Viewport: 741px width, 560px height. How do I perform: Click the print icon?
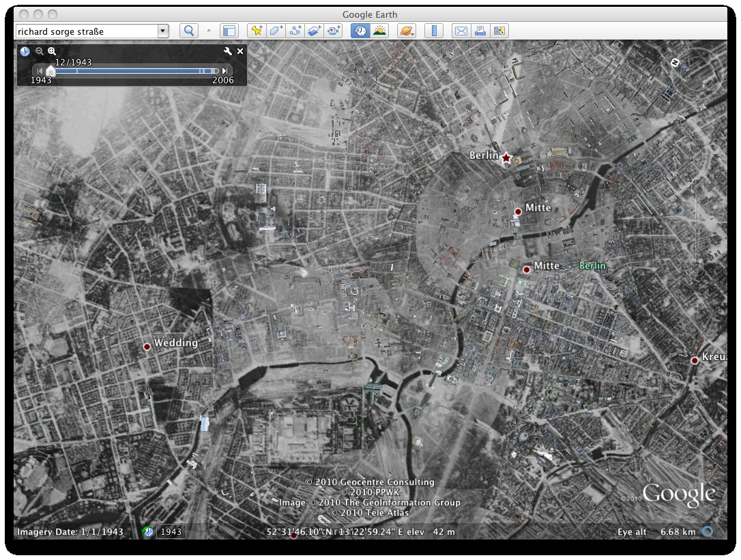(x=480, y=31)
